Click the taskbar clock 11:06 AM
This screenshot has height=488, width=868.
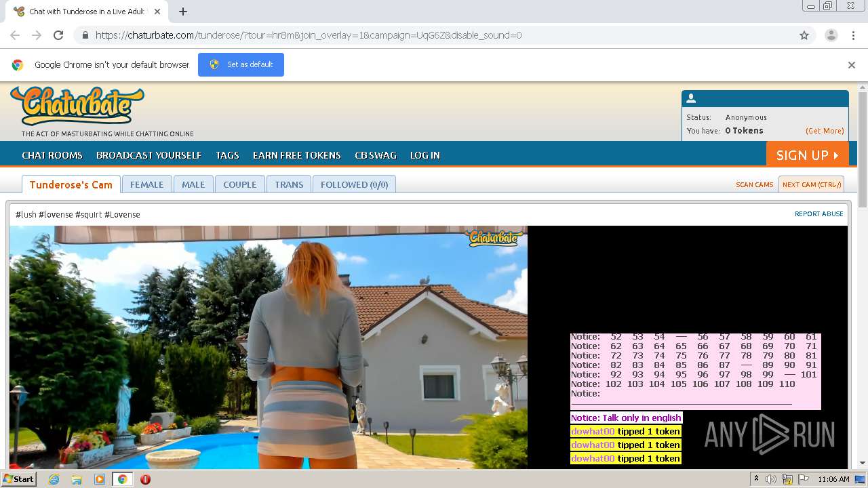833,479
